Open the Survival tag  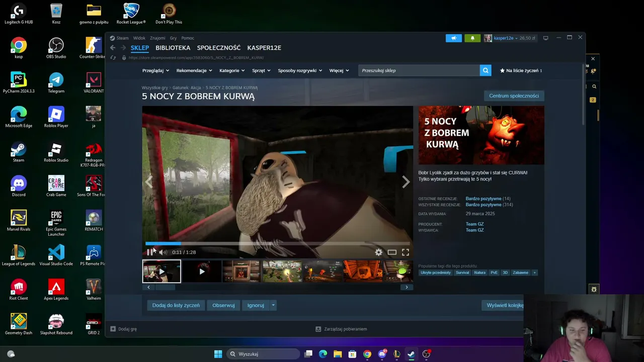coord(462,273)
